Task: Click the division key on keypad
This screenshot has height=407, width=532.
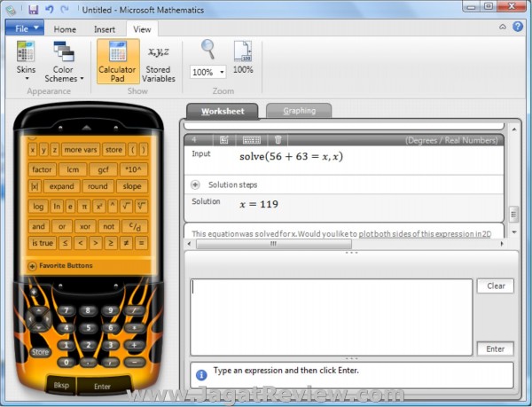Action: pyautogui.click(x=135, y=310)
